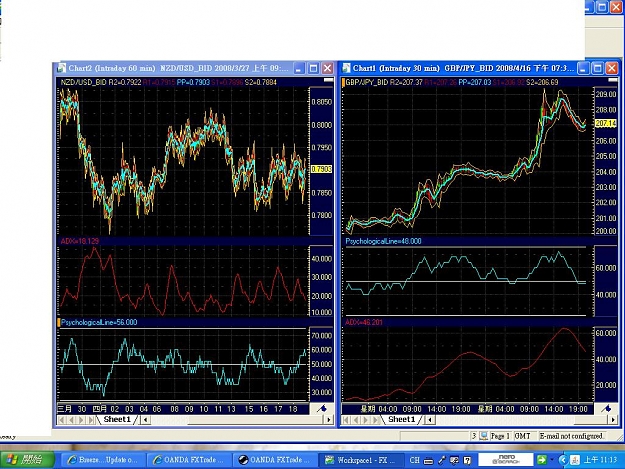Switch to the Internet Explorer OANDA FXTrade taskbar window
Viewport: 625px width, 469px height.
pos(189,460)
